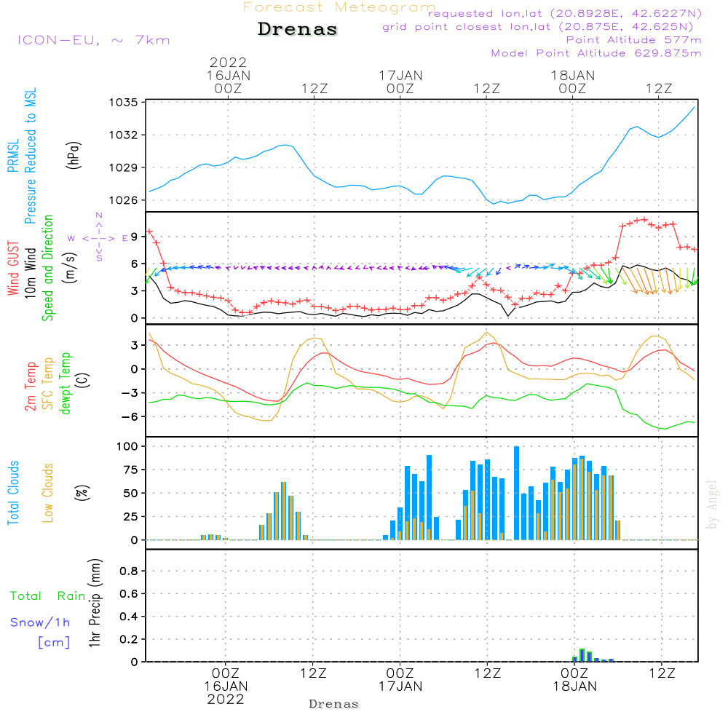The width and height of the screenshot is (728, 728).
Task: Click the wind direction compass rose
Action: pos(99,237)
